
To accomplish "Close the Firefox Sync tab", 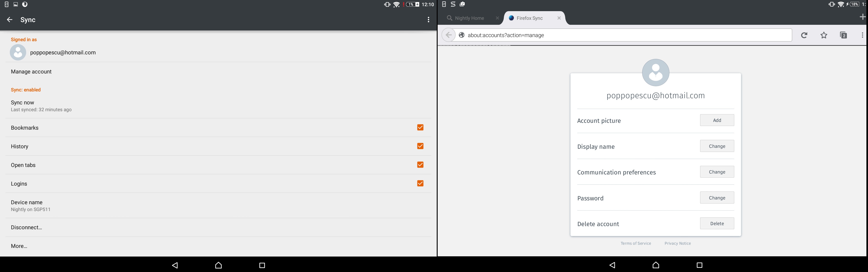I will point(559,18).
